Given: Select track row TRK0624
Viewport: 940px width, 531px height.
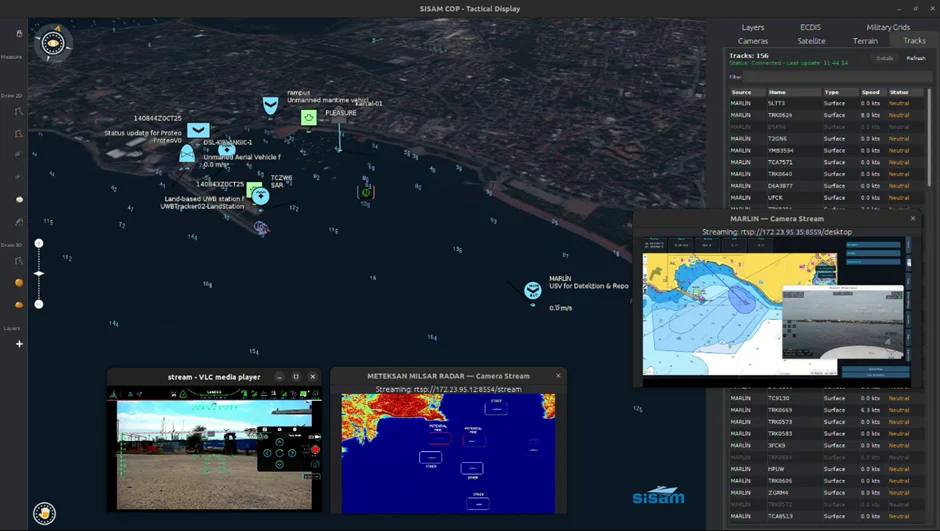Looking at the screenshot, I should (x=827, y=115).
